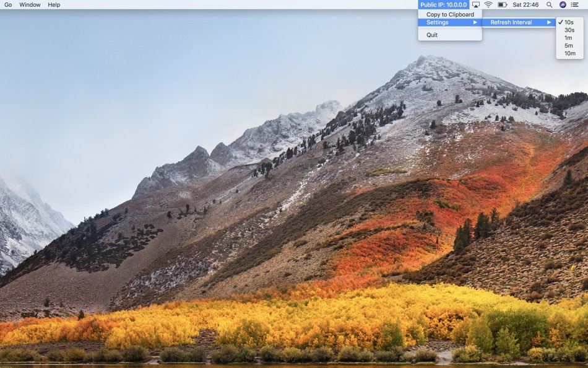Select the 30s refresh interval
The width and height of the screenshot is (588, 368).
(569, 30)
